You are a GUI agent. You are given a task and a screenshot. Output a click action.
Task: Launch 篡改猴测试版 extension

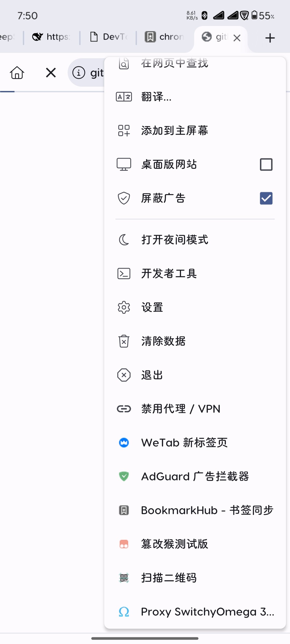tap(195, 544)
